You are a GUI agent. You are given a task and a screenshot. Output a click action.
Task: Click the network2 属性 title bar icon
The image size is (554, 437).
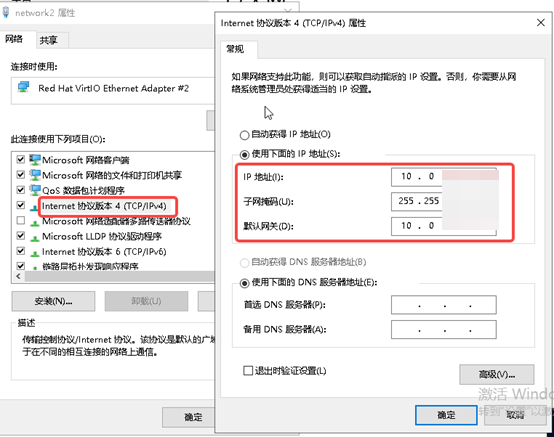click(x=5, y=12)
